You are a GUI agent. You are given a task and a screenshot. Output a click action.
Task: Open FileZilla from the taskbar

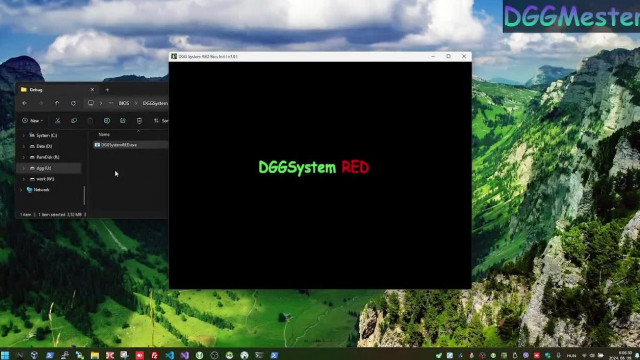point(155,356)
